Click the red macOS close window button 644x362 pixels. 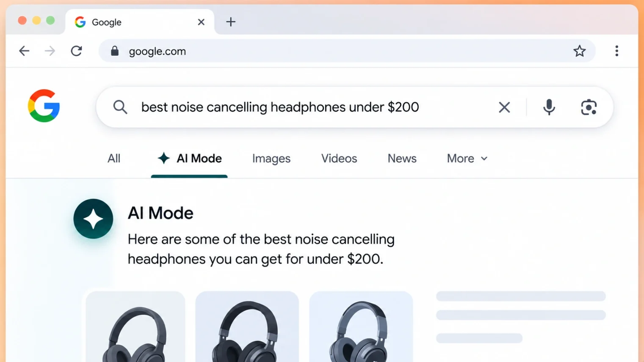click(x=22, y=21)
